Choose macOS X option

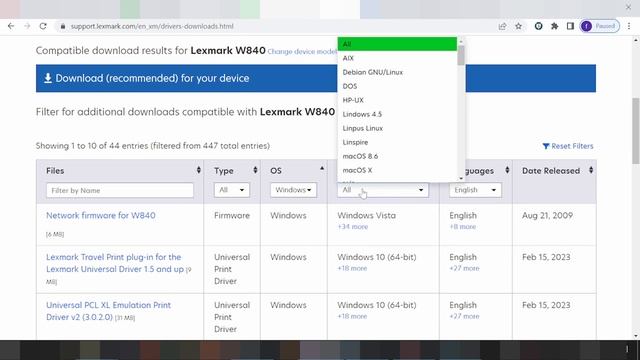[x=397, y=170]
